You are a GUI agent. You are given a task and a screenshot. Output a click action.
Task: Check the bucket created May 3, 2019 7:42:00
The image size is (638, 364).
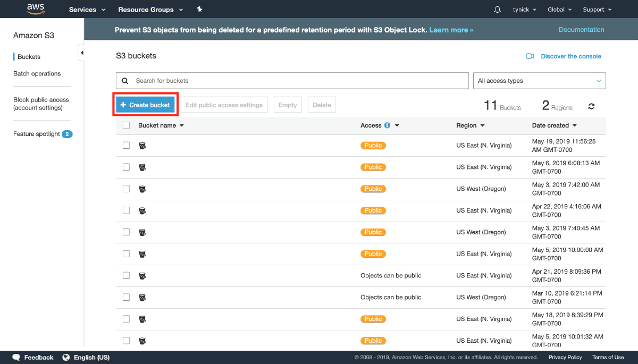126,189
